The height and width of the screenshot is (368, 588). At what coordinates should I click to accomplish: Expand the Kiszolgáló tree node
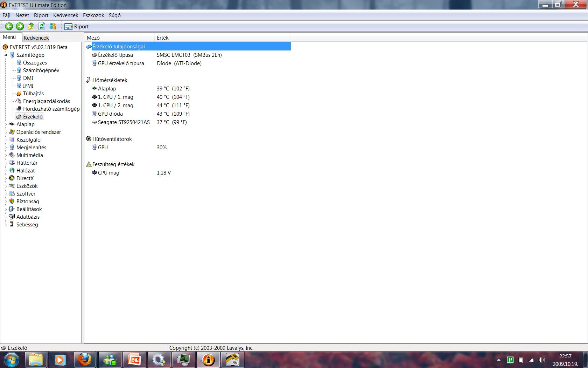[x=6, y=140]
